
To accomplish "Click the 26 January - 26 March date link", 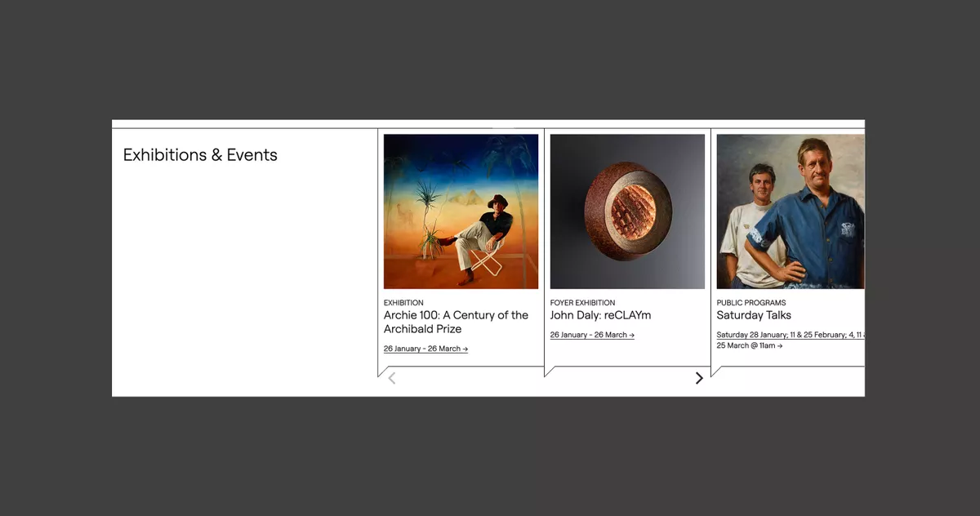I will click(x=421, y=349).
